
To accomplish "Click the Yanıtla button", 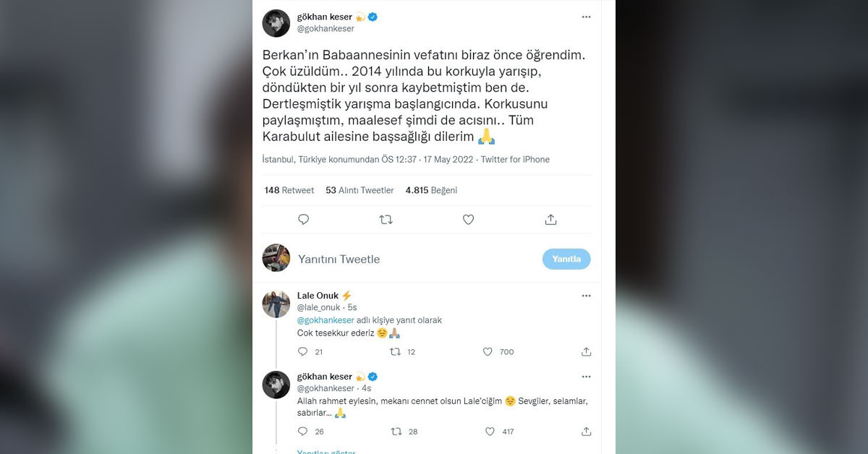I will point(566,259).
